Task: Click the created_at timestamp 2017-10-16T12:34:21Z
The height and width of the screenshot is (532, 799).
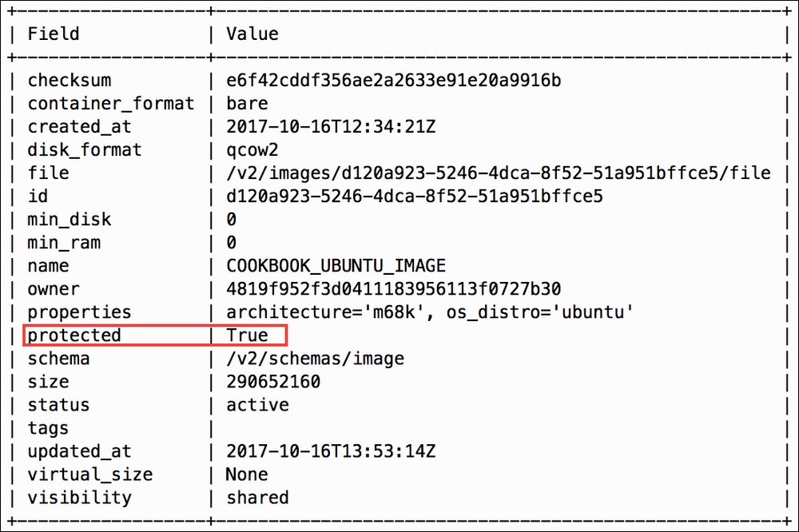Action: point(331,127)
